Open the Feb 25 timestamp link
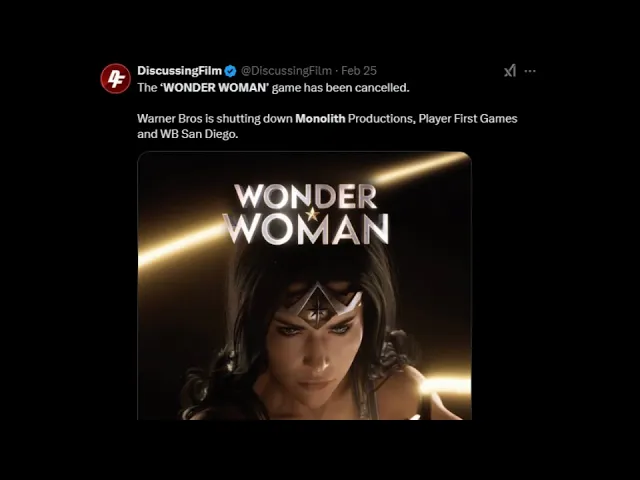Screen dimensions: 640x480 [359, 71]
